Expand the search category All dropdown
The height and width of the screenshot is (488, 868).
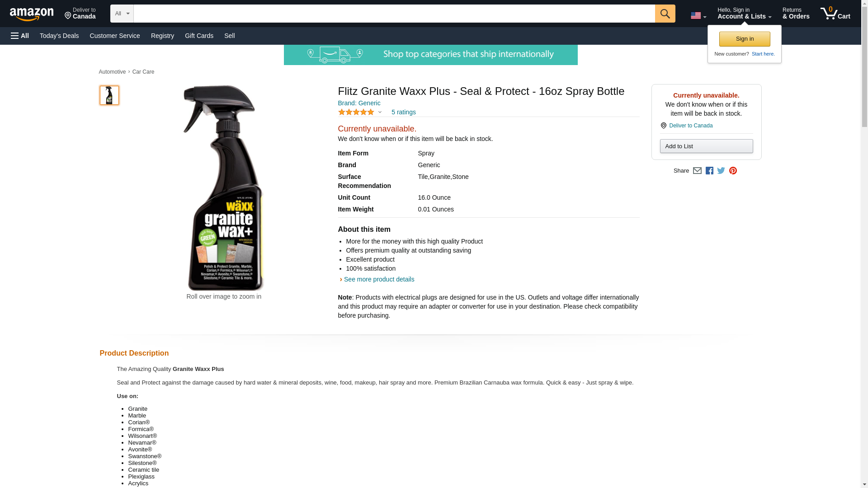(x=122, y=14)
